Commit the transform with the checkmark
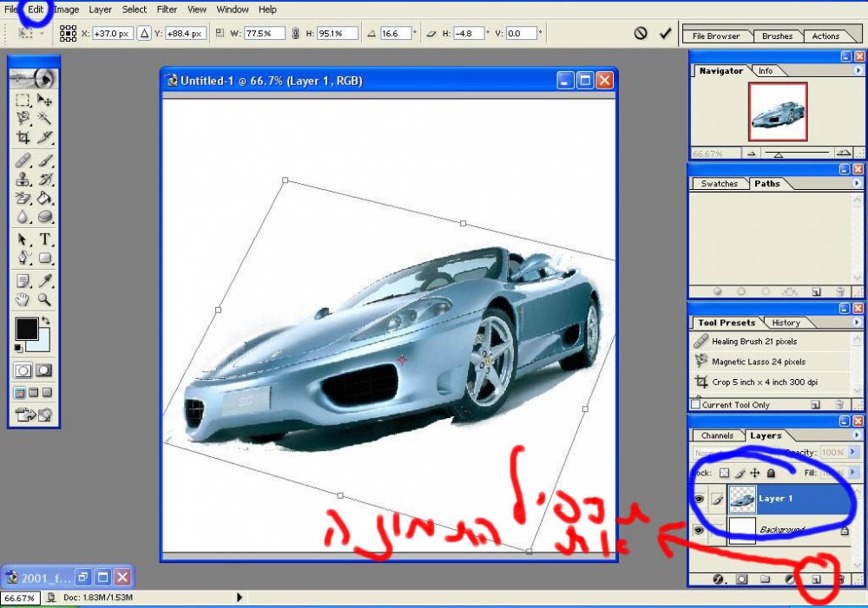The image size is (868, 608). [x=665, y=34]
